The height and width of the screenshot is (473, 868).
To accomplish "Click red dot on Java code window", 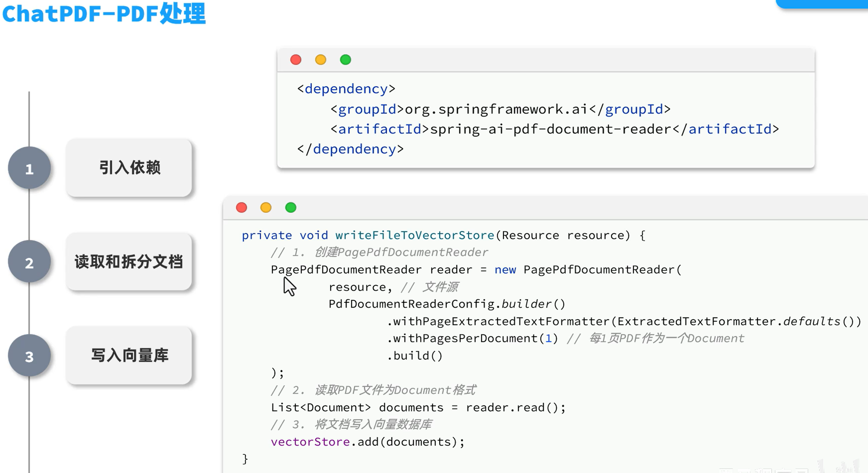I will [241, 208].
